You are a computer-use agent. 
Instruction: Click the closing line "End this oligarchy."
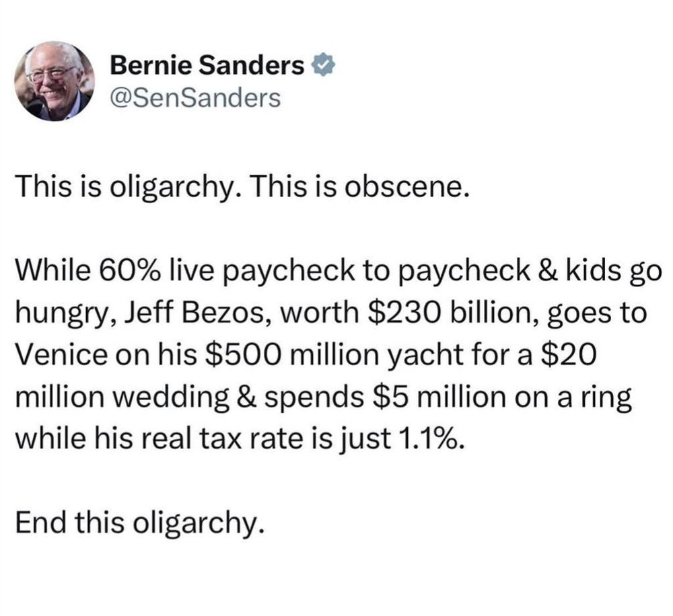point(139,523)
